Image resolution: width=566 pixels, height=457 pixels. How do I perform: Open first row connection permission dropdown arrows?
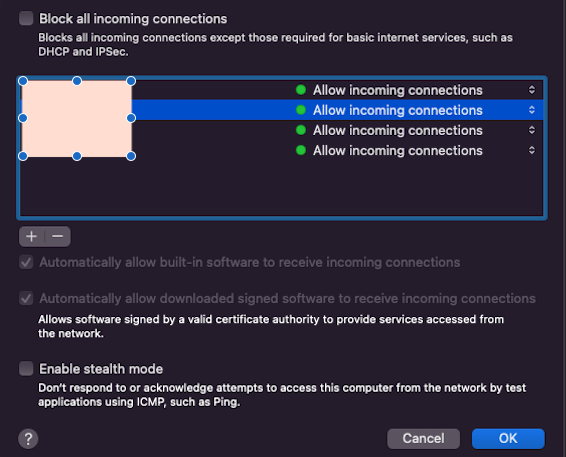click(x=532, y=90)
